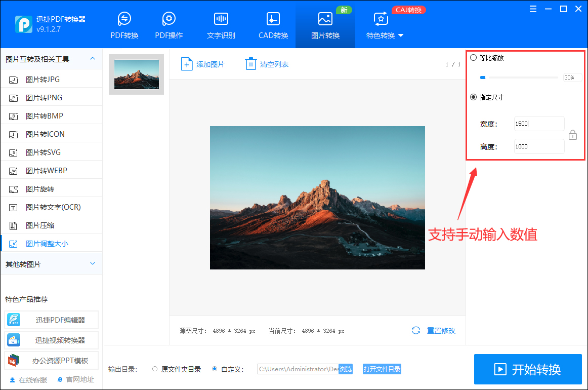Select the 等比缩放 option
The height and width of the screenshot is (390, 588).
click(474, 58)
